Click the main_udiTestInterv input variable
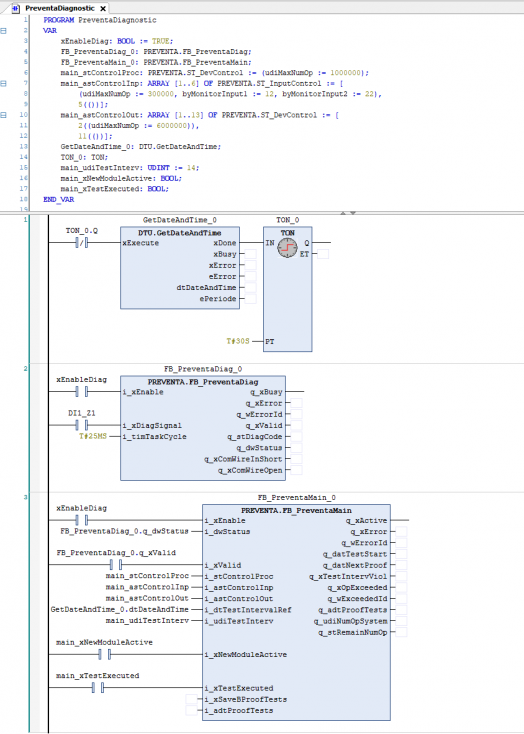This screenshot has width=524, height=734. pos(147,621)
